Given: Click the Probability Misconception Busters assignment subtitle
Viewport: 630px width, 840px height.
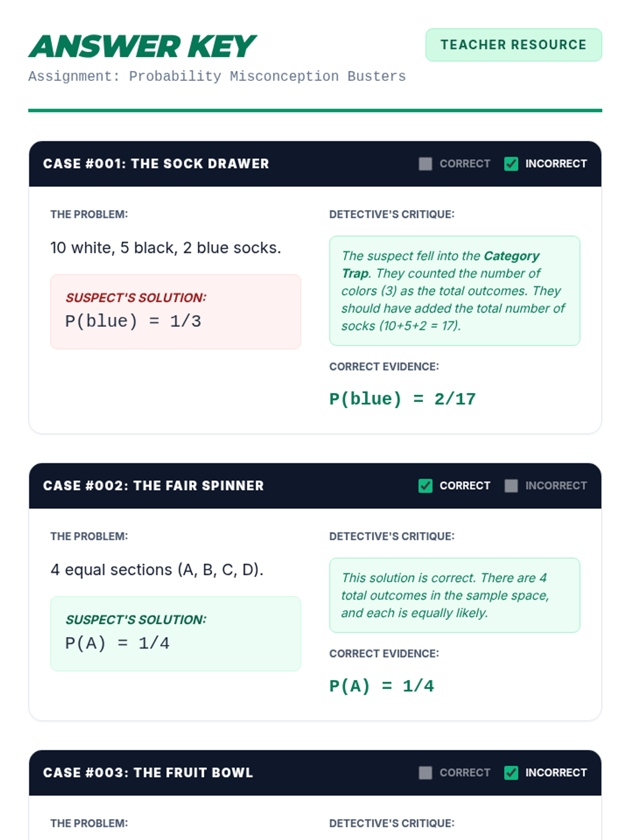Looking at the screenshot, I should [217, 76].
